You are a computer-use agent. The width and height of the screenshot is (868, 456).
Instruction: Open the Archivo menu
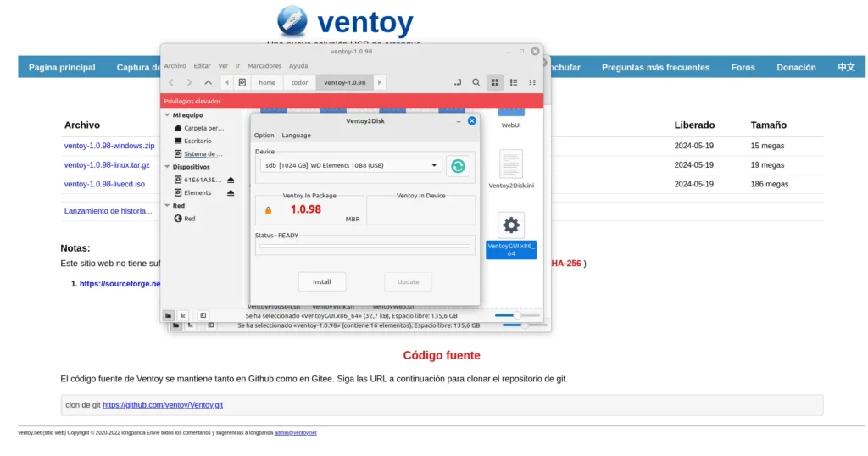(175, 66)
